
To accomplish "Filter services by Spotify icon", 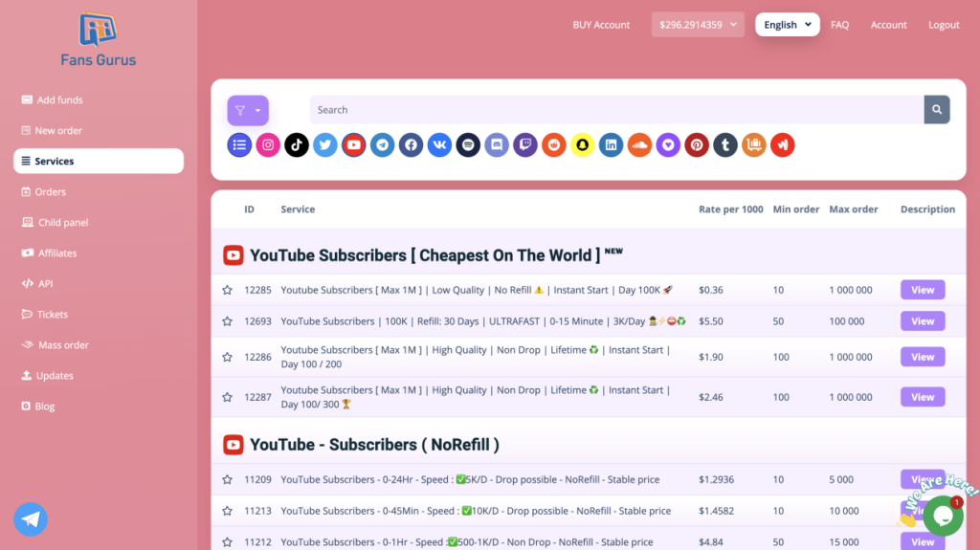I will pos(468,145).
